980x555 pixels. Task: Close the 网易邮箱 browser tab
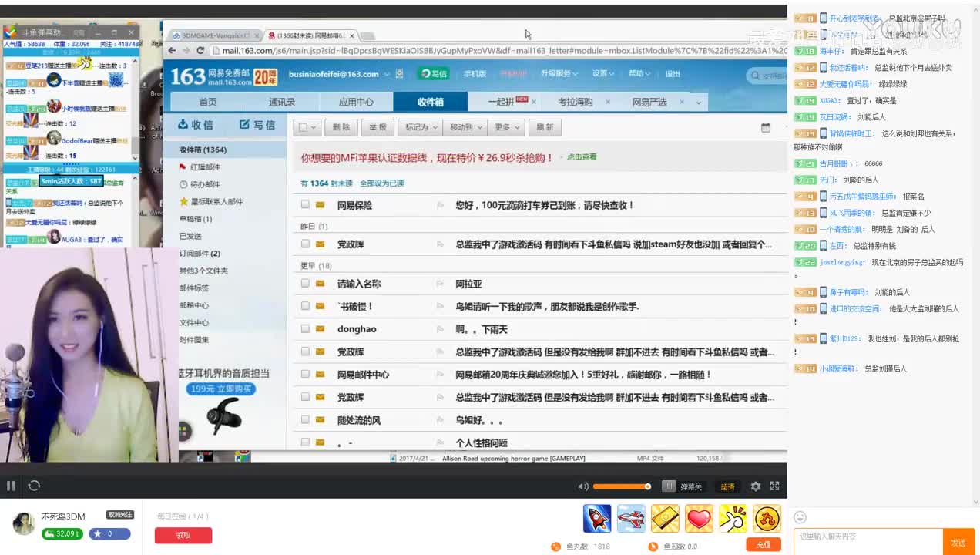pyautogui.click(x=352, y=35)
